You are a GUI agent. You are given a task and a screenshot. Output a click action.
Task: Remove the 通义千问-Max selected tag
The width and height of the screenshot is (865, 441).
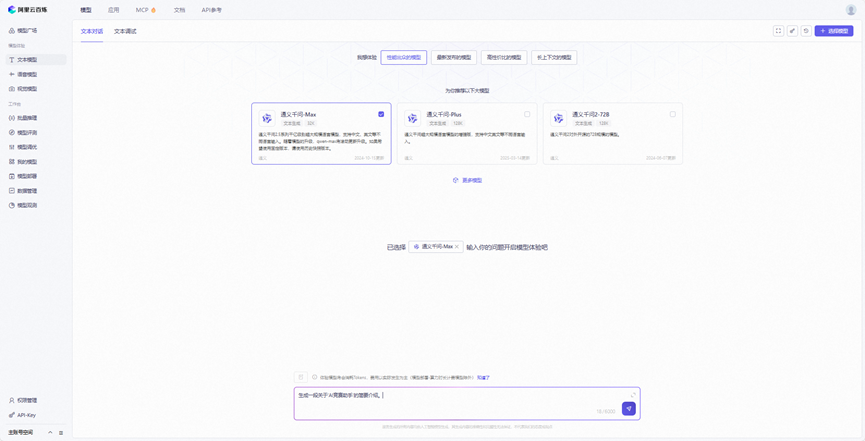[x=457, y=247]
